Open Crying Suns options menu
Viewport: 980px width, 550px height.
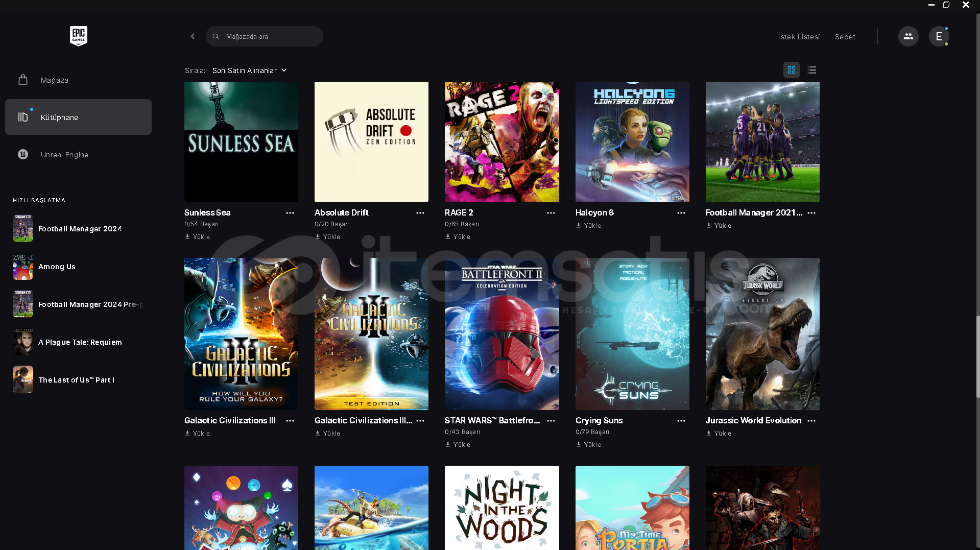click(x=681, y=421)
